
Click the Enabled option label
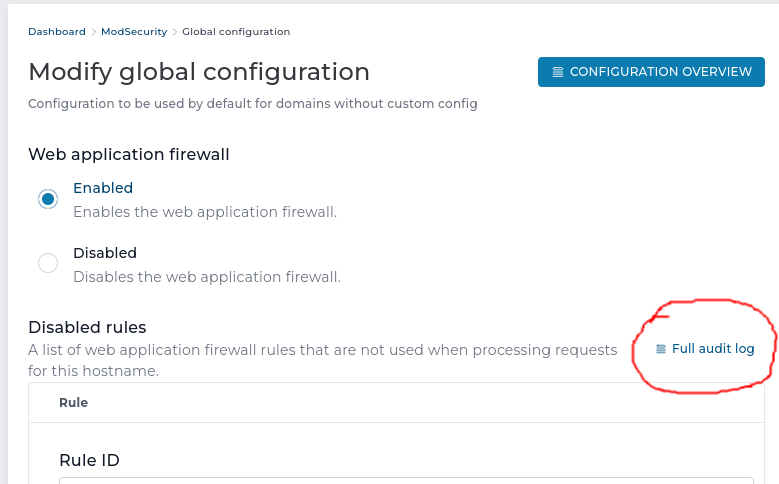[103, 188]
